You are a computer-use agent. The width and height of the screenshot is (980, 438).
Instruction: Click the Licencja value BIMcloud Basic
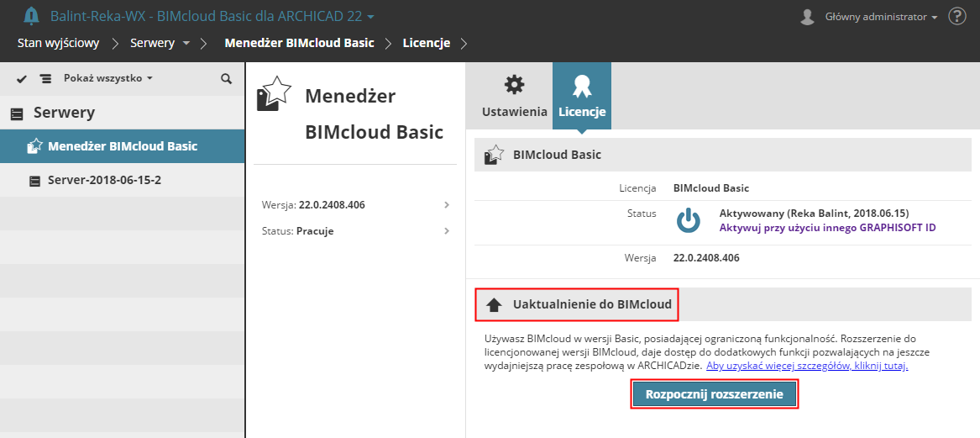pos(711,187)
